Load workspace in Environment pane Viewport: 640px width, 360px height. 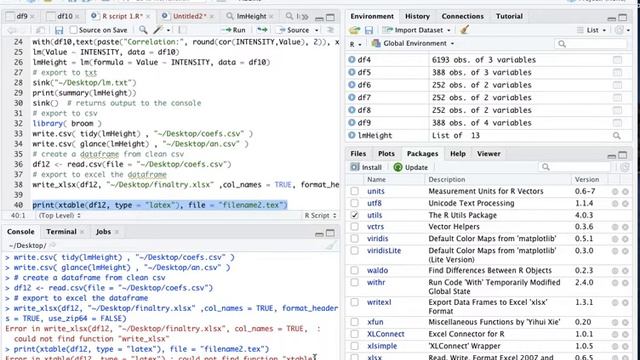[x=354, y=30]
